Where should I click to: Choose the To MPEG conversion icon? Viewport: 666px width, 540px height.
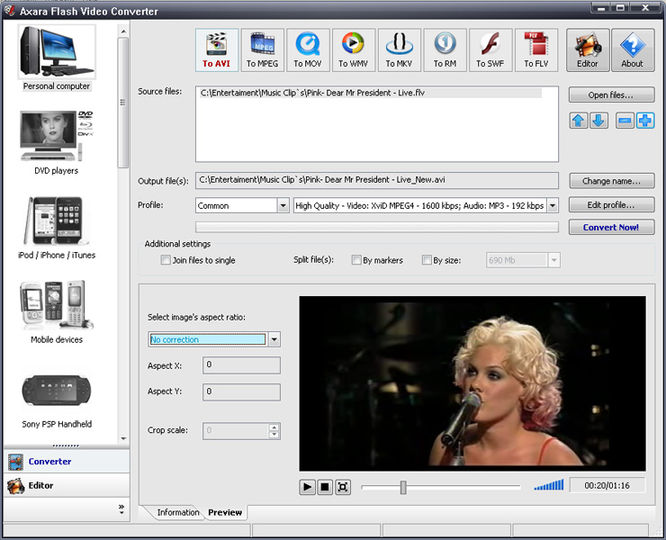[262, 50]
